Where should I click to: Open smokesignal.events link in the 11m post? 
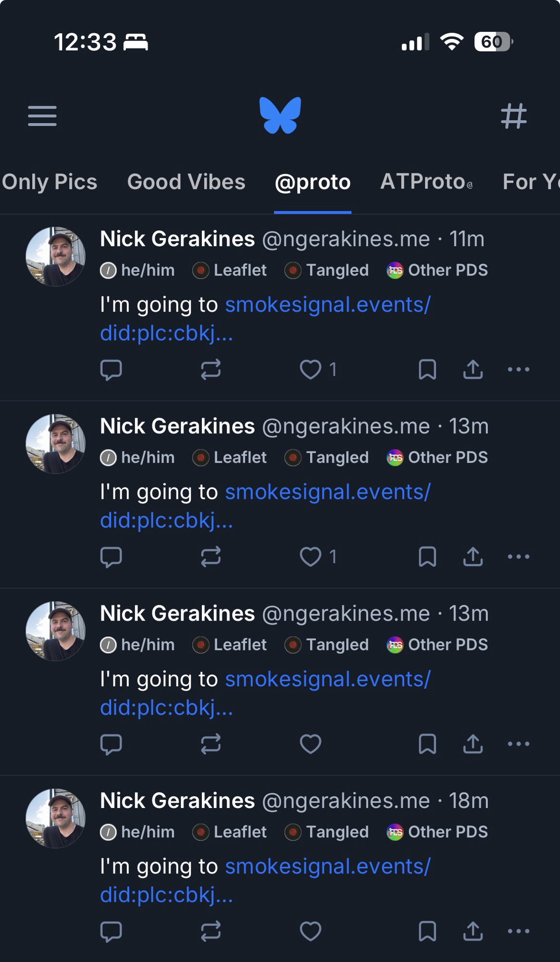tap(327, 305)
